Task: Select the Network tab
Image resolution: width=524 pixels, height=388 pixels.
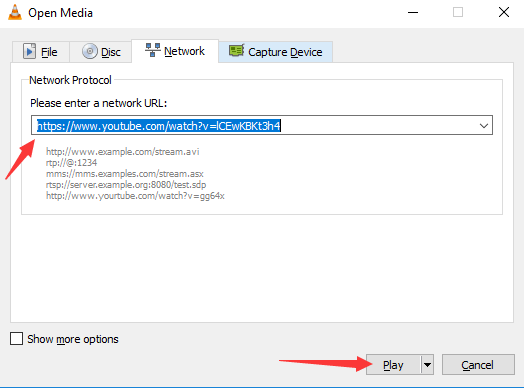Action: [x=175, y=51]
